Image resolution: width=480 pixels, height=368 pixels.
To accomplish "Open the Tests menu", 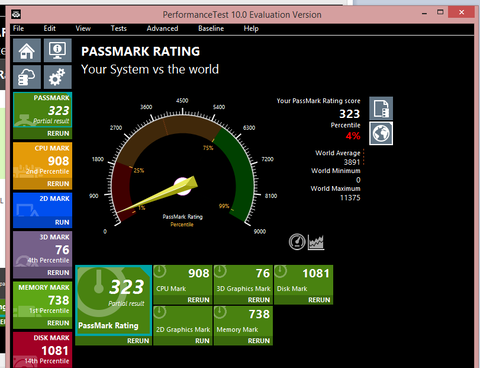I will [x=119, y=29].
